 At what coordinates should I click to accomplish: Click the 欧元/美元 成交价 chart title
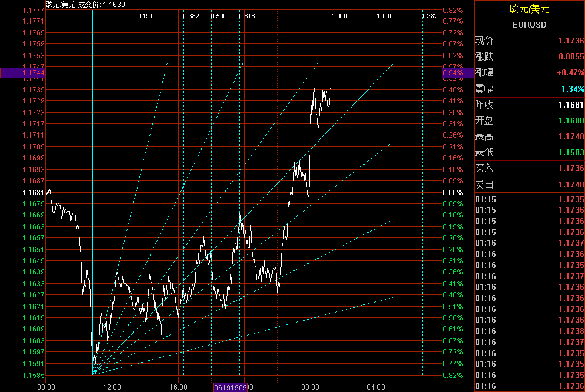click(85, 5)
